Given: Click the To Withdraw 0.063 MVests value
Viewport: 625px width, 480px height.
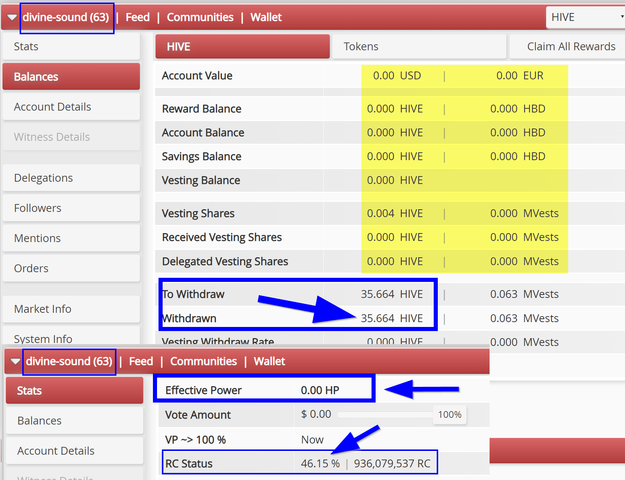Looking at the screenshot, I should 524,294.
